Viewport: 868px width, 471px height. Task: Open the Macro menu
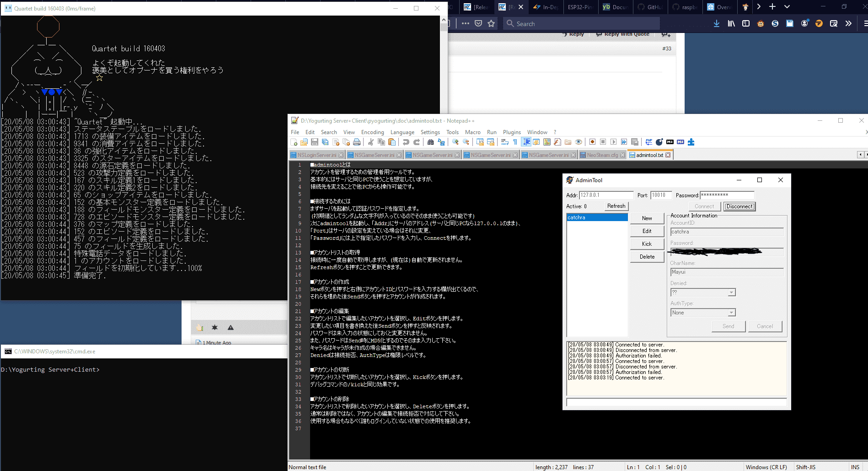[x=473, y=132]
